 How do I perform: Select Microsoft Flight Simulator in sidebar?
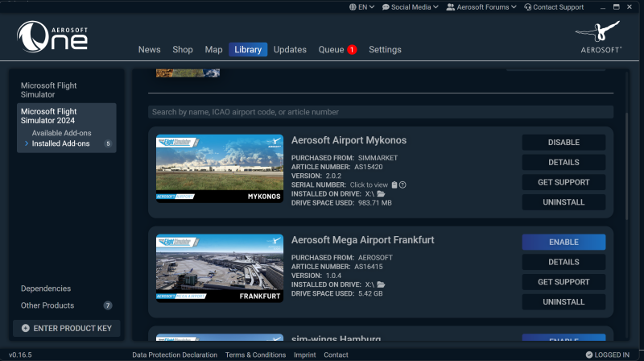(x=49, y=90)
